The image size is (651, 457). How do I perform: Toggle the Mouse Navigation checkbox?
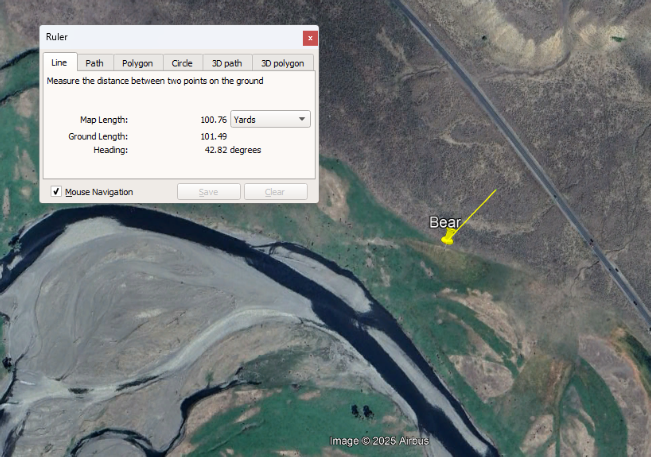(x=57, y=191)
